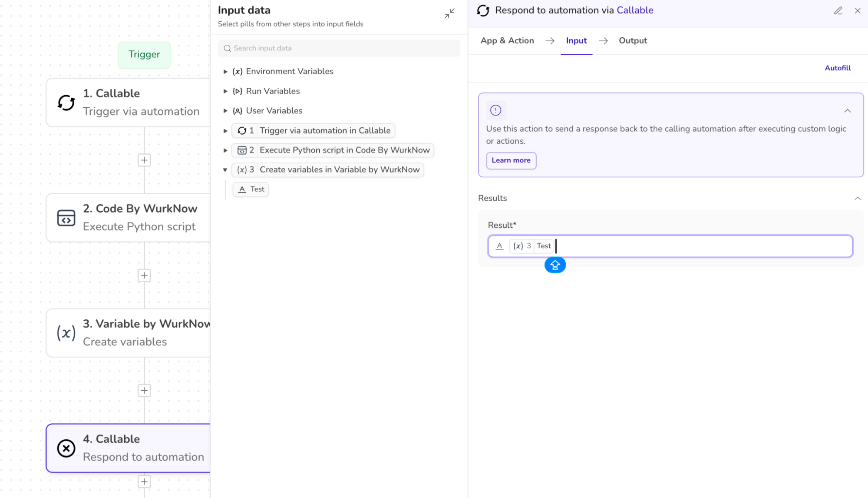Expand User Variables tree node
The width and height of the screenshot is (868, 498).
[225, 111]
